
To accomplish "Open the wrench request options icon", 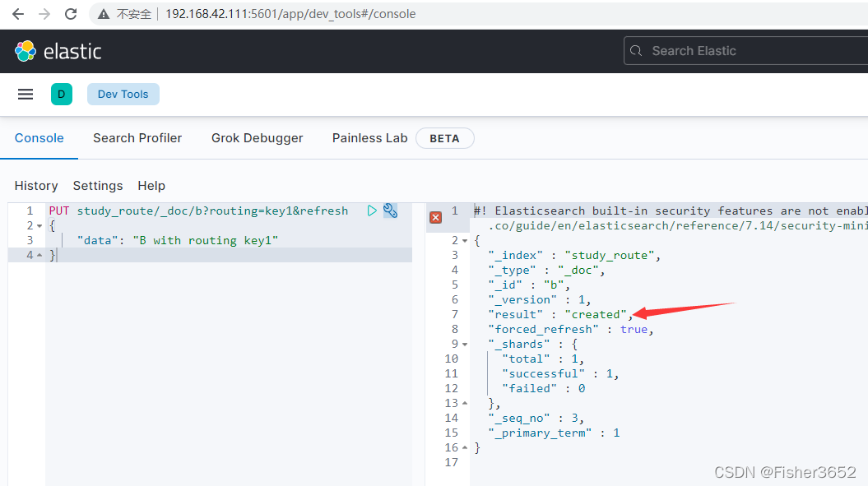I will (390, 211).
